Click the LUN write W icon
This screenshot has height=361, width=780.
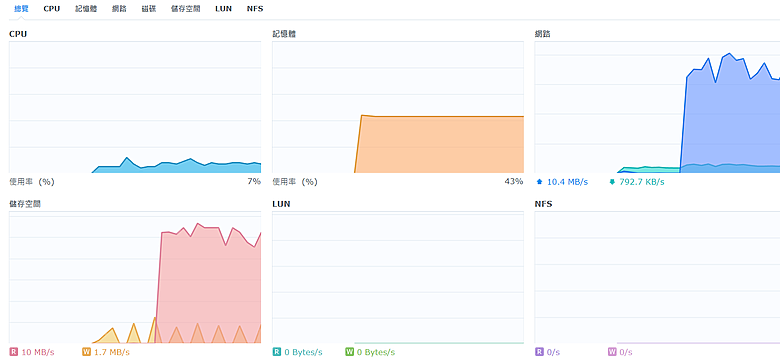coord(349,352)
